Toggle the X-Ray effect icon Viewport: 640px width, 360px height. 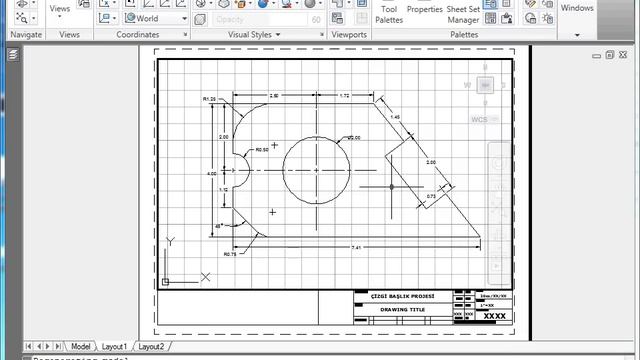(x=200, y=19)
